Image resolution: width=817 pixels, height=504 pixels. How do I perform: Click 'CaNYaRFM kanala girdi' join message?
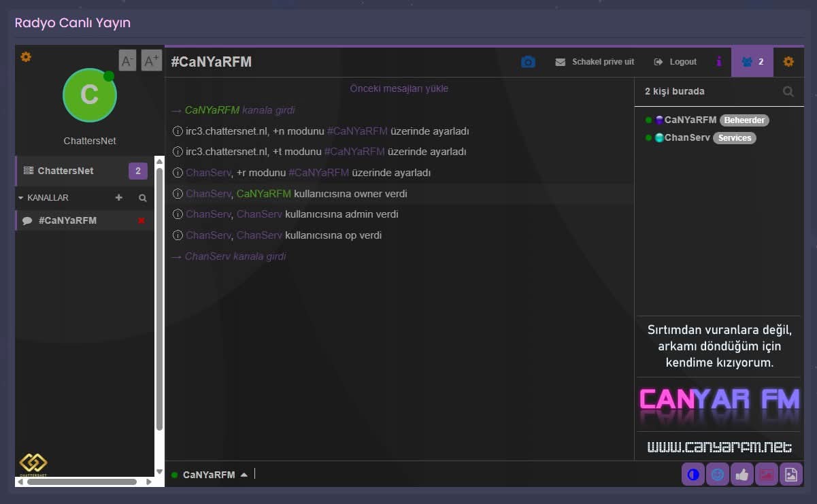coord(233,110)
